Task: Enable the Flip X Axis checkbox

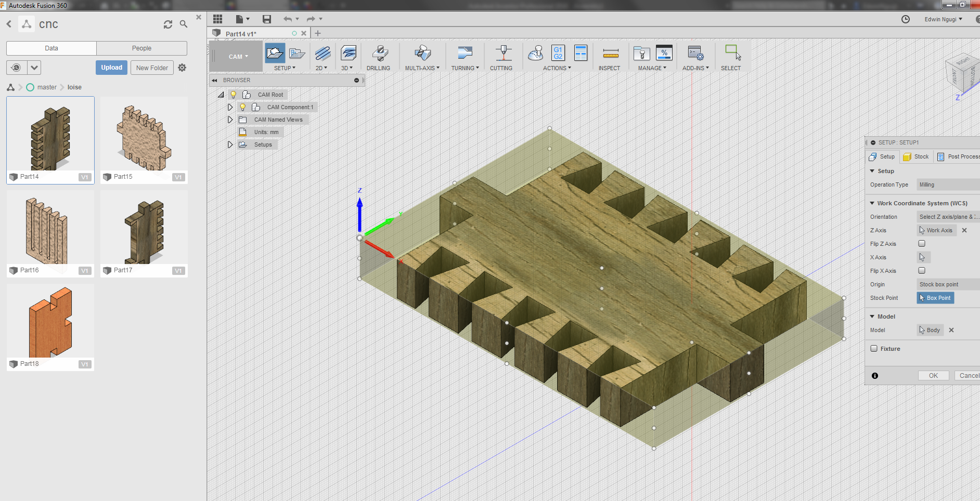Action: tap(922, 271)
